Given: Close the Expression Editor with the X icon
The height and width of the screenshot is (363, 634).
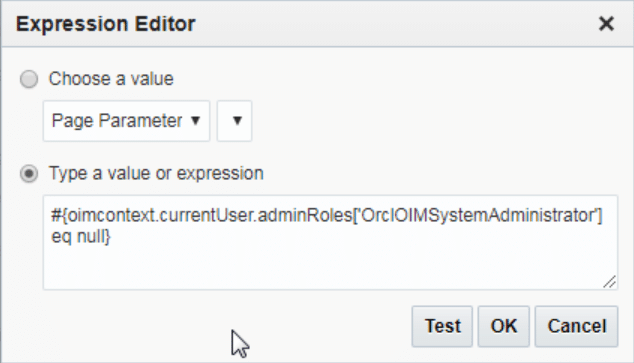Looking at the screenshot, I should coord(606,23).
